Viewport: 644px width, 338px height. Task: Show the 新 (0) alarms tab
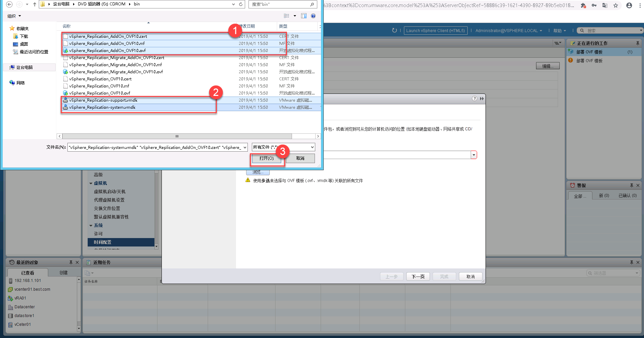(604, 196)
